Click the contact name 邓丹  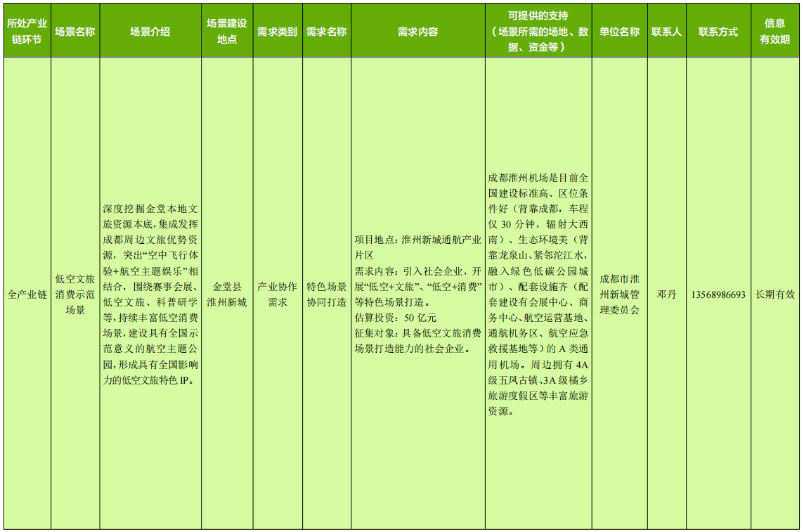(666, 294)
